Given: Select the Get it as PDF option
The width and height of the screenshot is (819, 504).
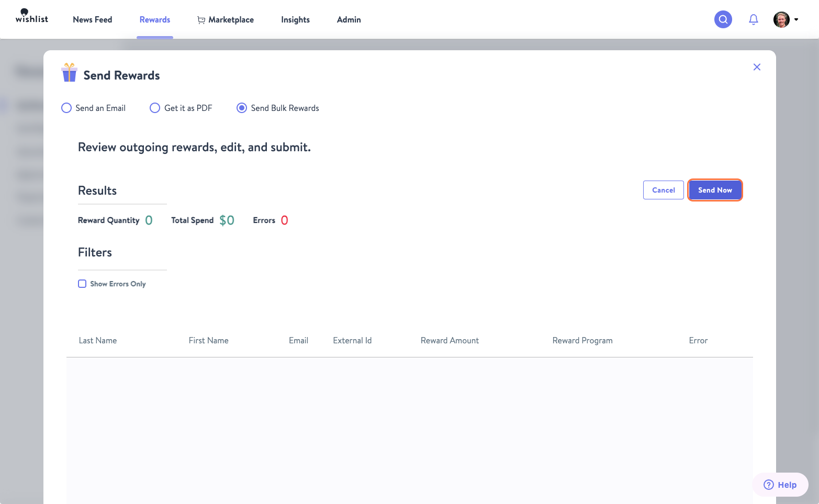Looking at the screenshot, I should (155, 108).
